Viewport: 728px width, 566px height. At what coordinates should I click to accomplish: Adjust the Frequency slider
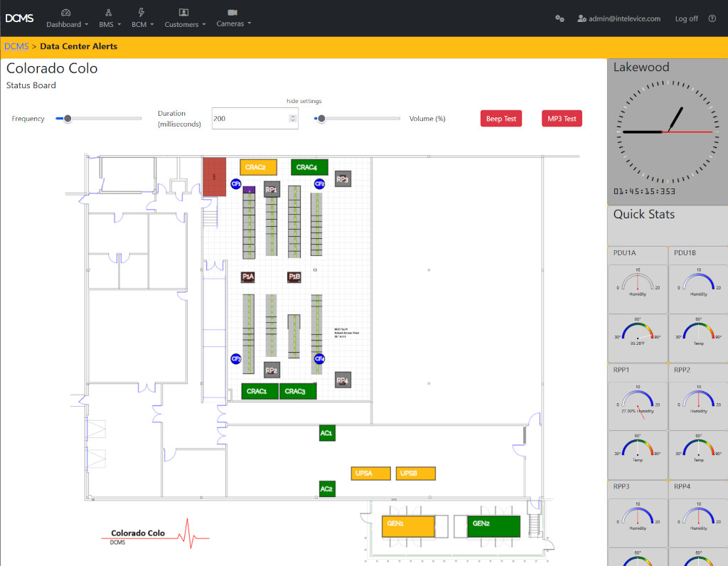[x=68, y=118]
